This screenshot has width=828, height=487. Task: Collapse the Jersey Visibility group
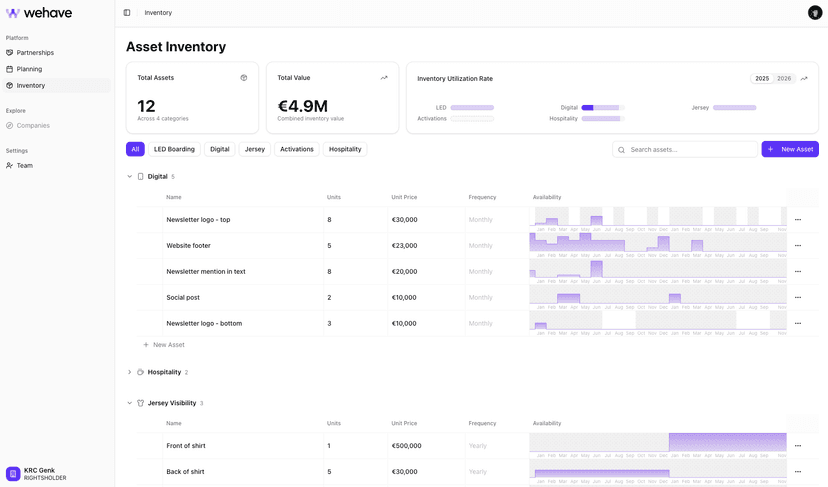pyautogui.click(x=130, y=403)
